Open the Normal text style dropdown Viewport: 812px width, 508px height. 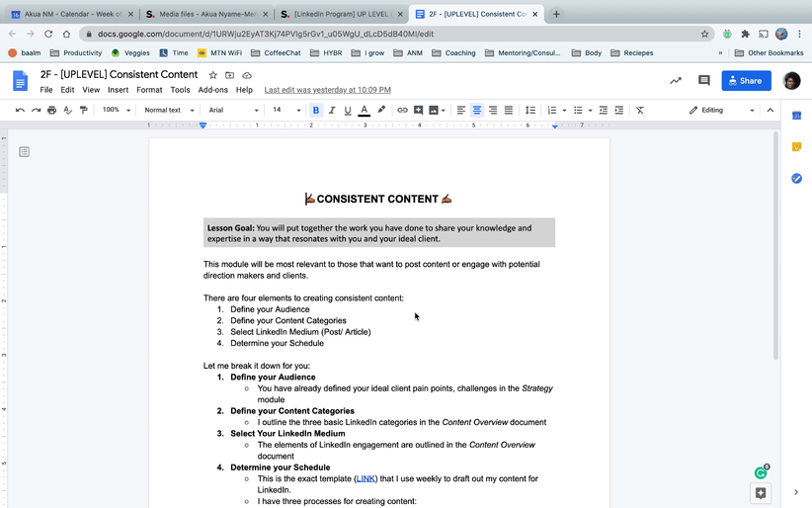pos(169,110)
